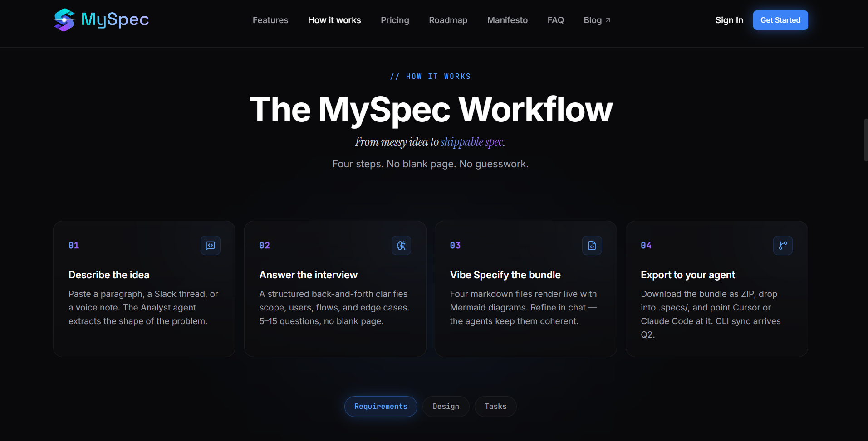Click the step number 02
The width and height of the screenshot is (868, 441).
(x=265, y=245)
